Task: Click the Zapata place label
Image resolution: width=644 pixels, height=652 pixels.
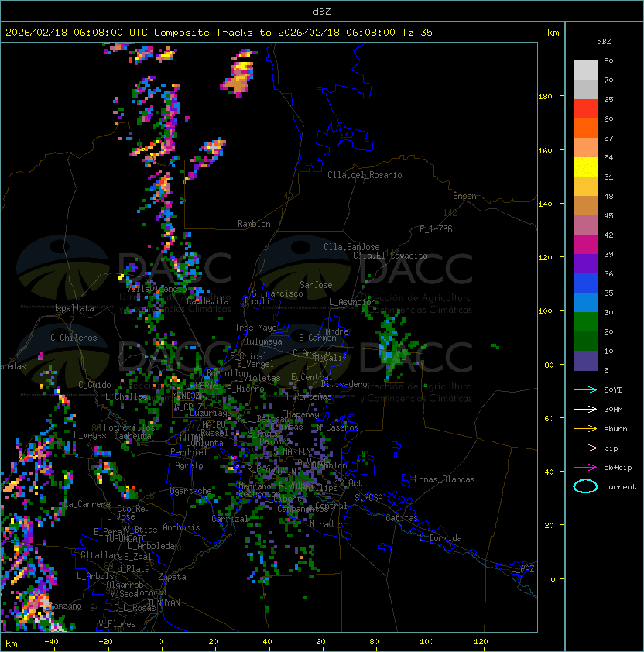Action: click(172, 577)
